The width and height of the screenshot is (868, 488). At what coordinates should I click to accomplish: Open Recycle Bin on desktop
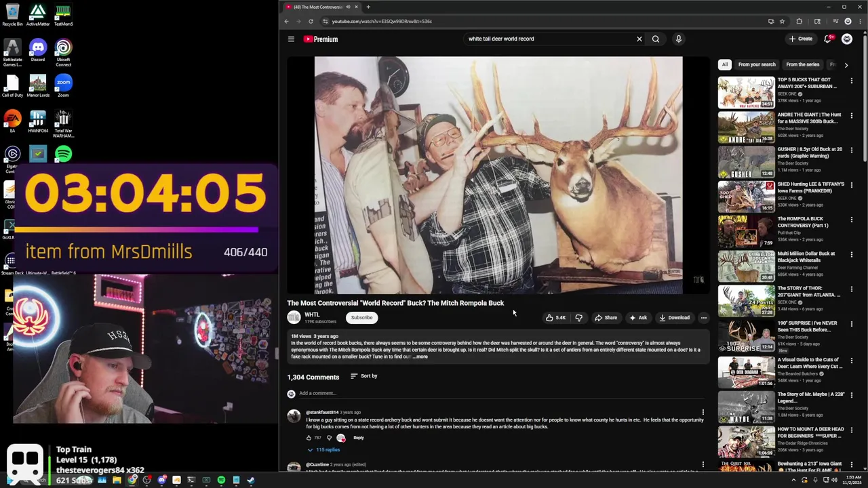click(x=12, y=15)
